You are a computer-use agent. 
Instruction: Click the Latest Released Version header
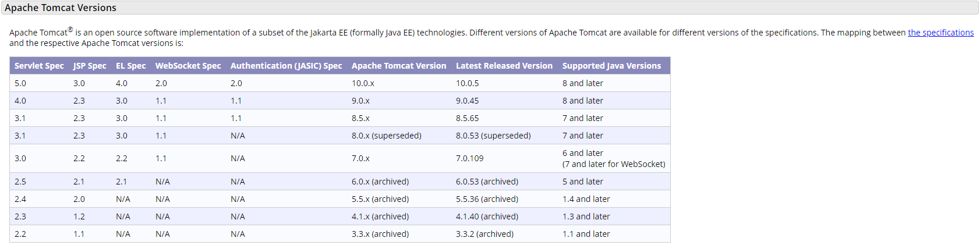click(x=504, y=66)
